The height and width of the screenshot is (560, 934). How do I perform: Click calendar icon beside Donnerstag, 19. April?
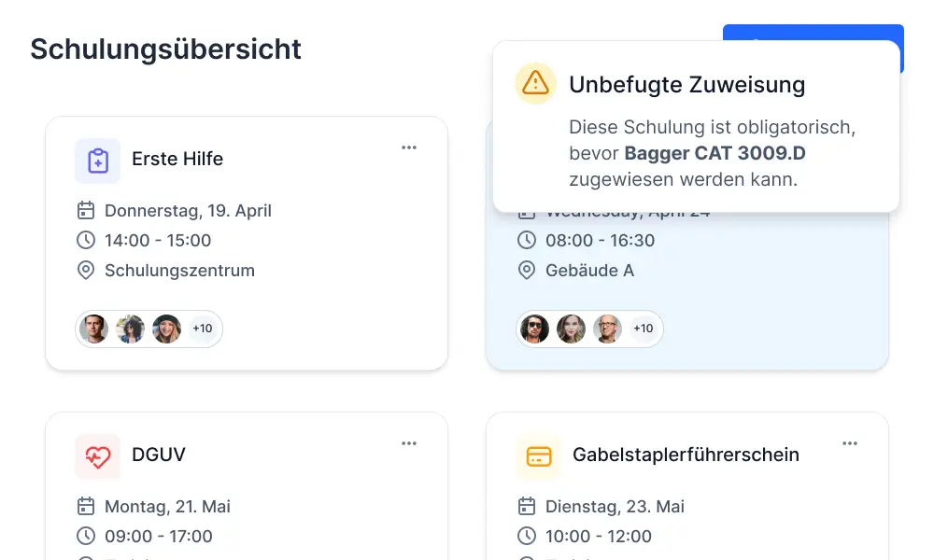[86, 210]
